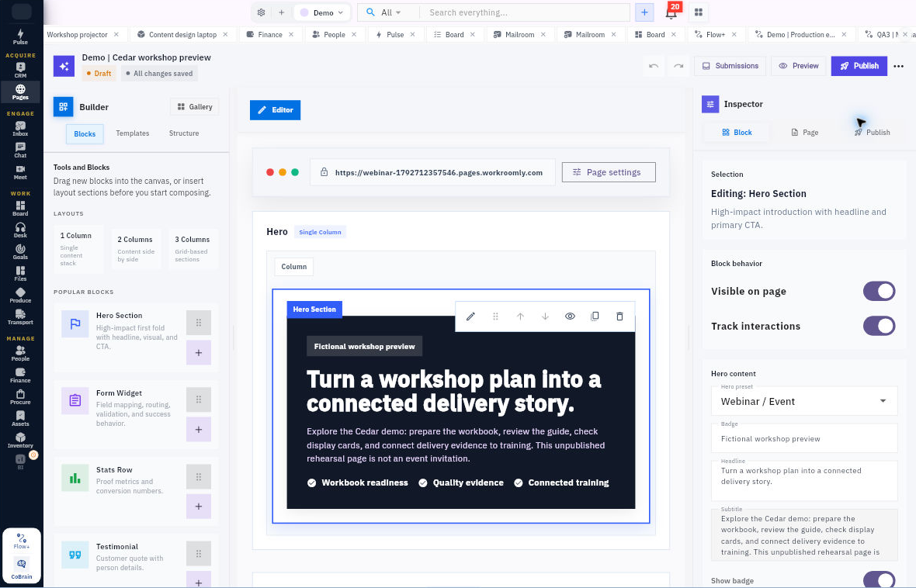Image resolution: width=916 pixels, height=588 pixels.
Task: Add the Hero Section block with plus
Action: click(x=199, y=353)
